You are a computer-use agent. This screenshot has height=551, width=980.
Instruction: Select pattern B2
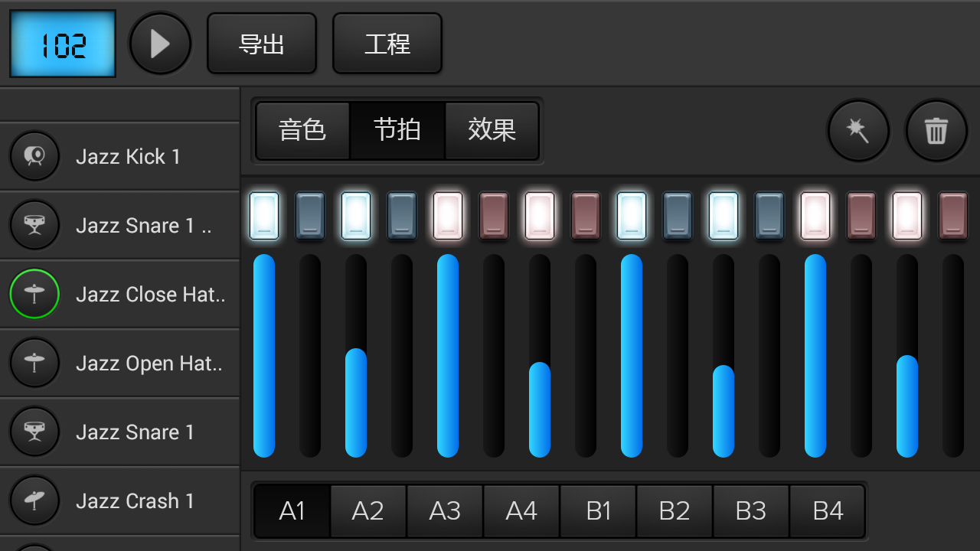675,510
